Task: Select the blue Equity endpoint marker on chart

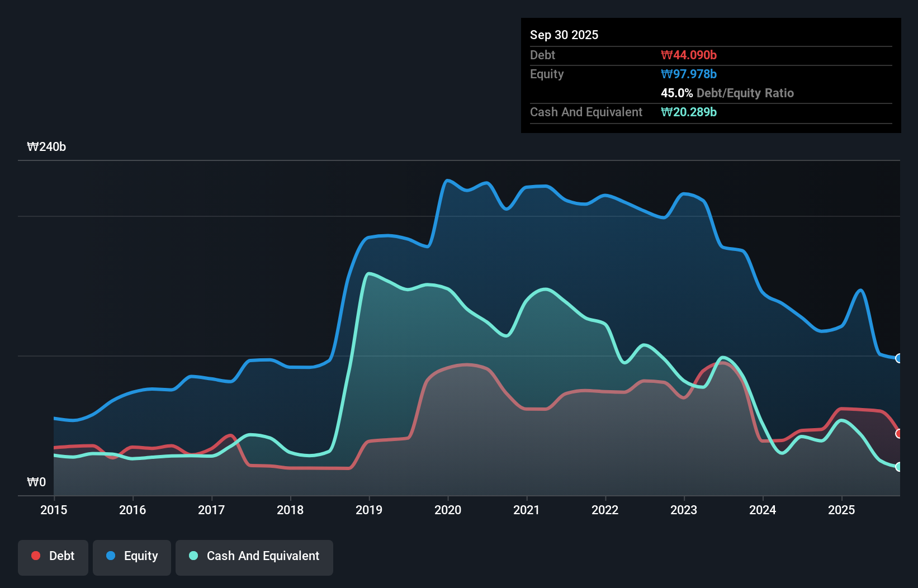Action: (x=899, y=358)
